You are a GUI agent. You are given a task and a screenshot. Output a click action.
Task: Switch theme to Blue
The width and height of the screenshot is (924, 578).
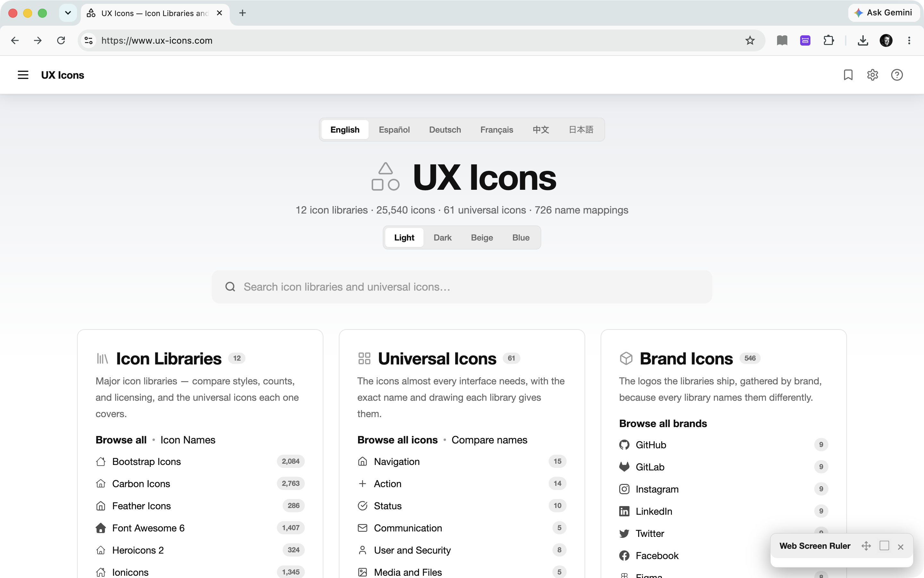(521, 238)
